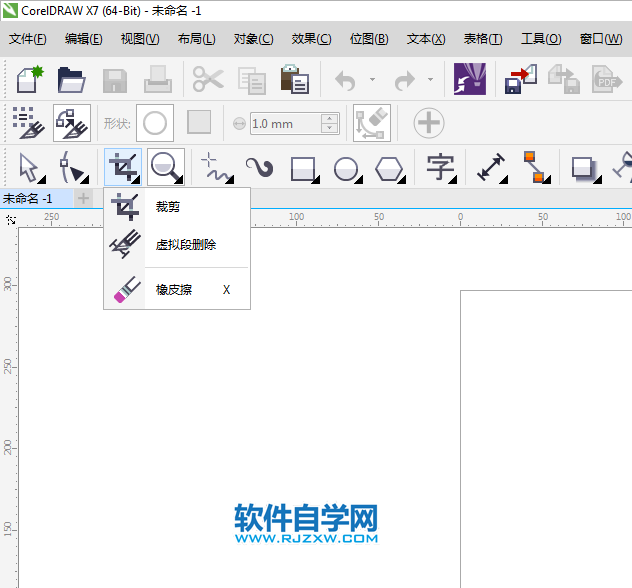
Task: Select the Ellipse tool
Action: coord(348,169)
